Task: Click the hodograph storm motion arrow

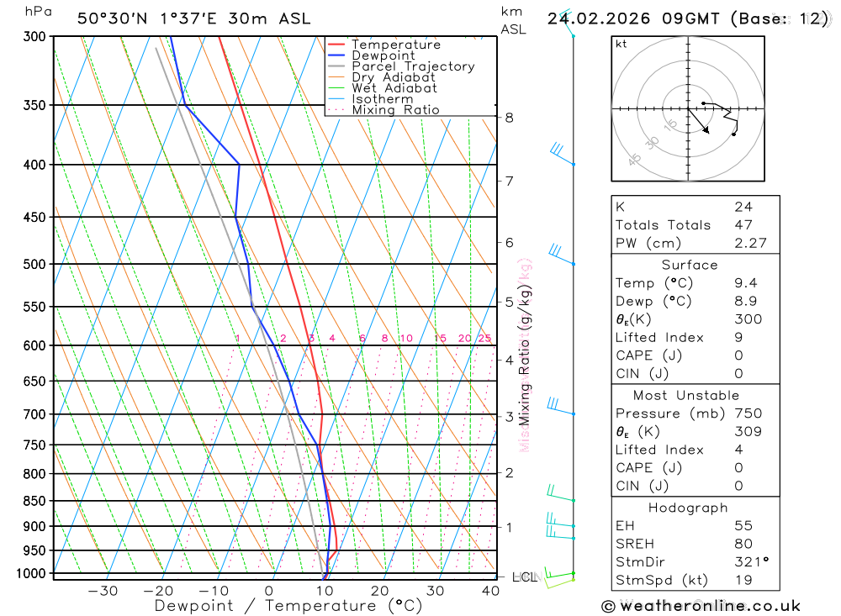Action: (699, 121)
